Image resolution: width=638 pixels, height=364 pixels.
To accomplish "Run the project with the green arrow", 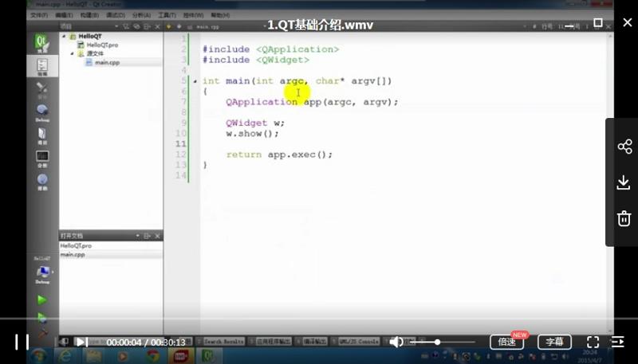I will (x=42, y=299).
